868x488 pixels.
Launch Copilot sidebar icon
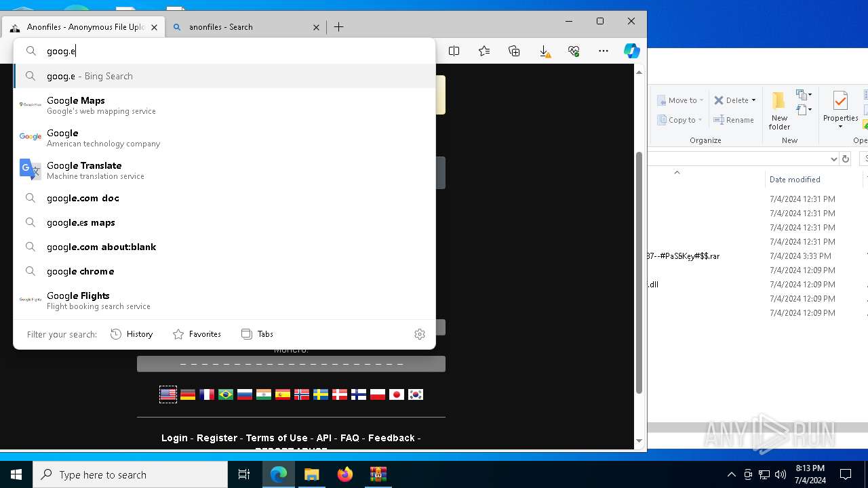click(631, 51)
